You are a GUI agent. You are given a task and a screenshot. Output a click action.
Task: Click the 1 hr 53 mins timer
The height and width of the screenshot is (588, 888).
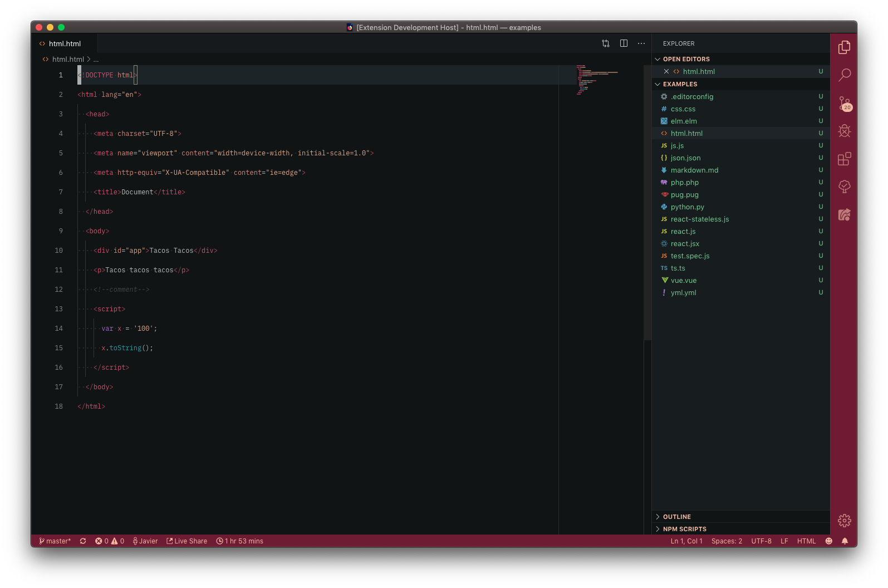(x=240, y=541)
